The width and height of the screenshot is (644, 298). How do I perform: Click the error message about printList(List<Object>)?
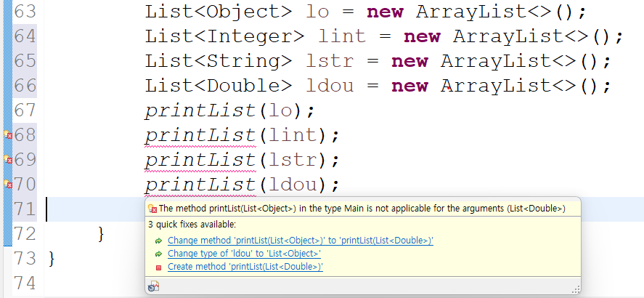(x=362, y=209)
